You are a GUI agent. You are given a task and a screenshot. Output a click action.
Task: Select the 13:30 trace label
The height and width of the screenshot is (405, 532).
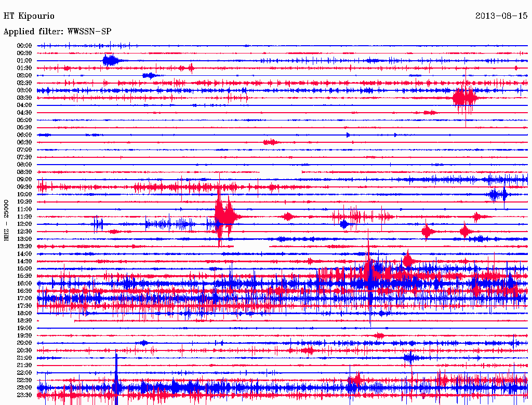[x=24, y=247]
